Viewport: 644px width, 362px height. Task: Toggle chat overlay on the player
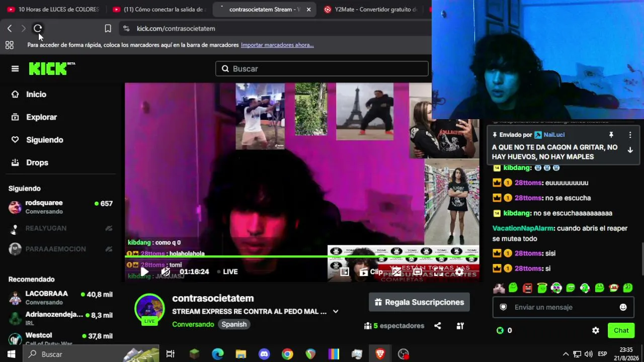click(x=396, y=272)
